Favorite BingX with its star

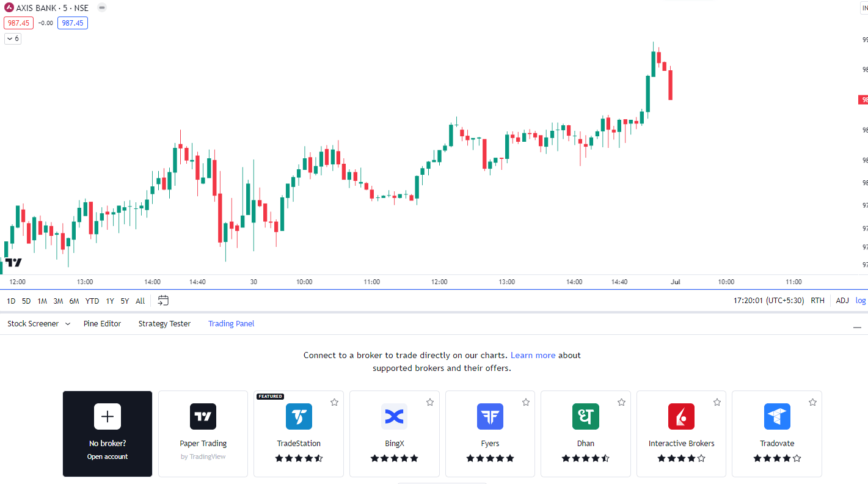click(430, 402)
